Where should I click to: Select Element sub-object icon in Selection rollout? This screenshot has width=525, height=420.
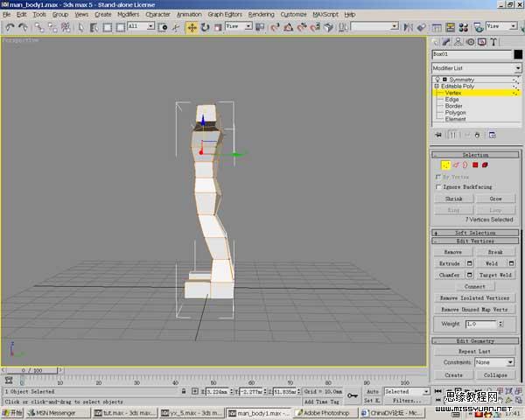coord(485,164)
